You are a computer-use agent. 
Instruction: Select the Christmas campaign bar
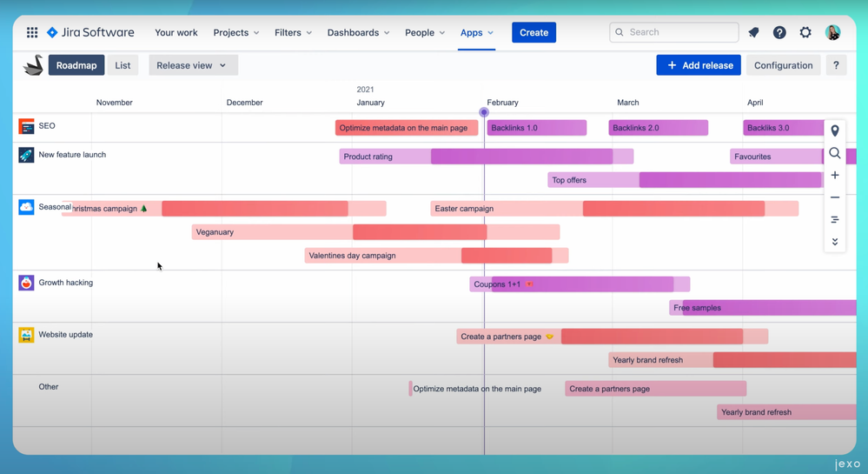click(x=223, y=209)
